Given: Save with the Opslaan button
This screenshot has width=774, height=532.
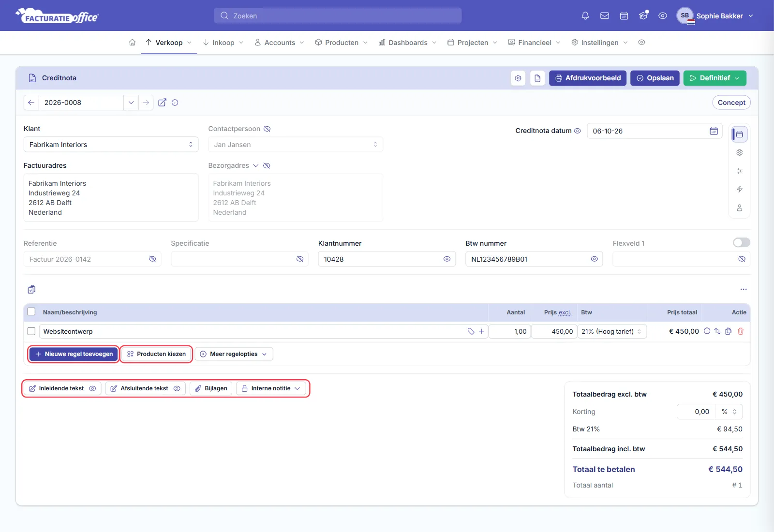Looking at the screenshot, I should (x=655, y=78).
